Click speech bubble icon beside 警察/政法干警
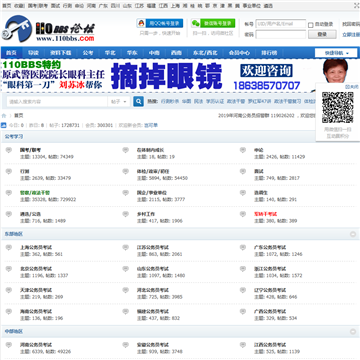Image resolution: width=360 pixels, height=360 pixels. (9, 193)
